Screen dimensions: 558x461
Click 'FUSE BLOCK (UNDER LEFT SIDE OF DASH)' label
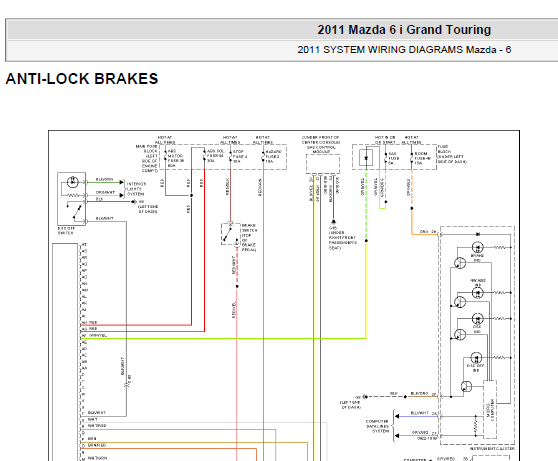tap(452, 154)
